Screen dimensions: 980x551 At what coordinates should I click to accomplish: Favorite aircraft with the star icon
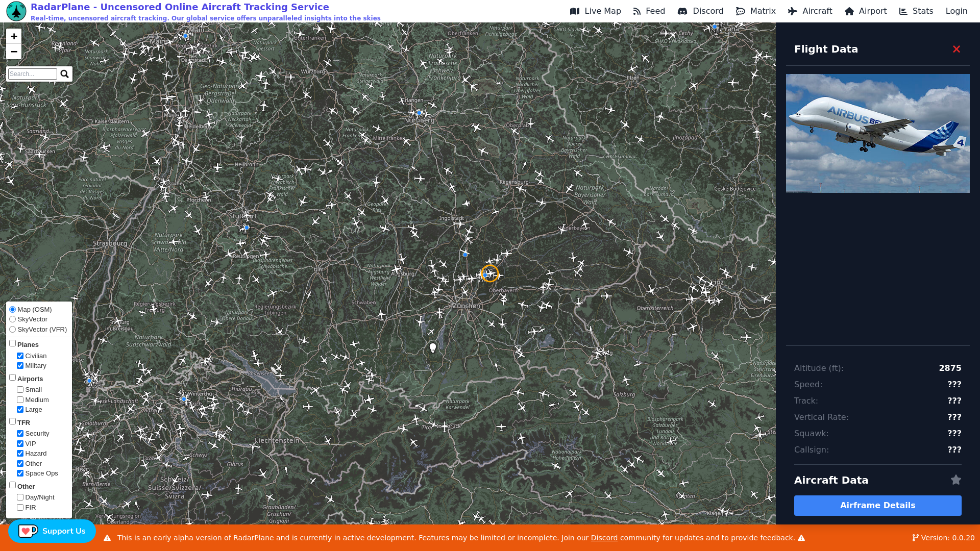955,480
